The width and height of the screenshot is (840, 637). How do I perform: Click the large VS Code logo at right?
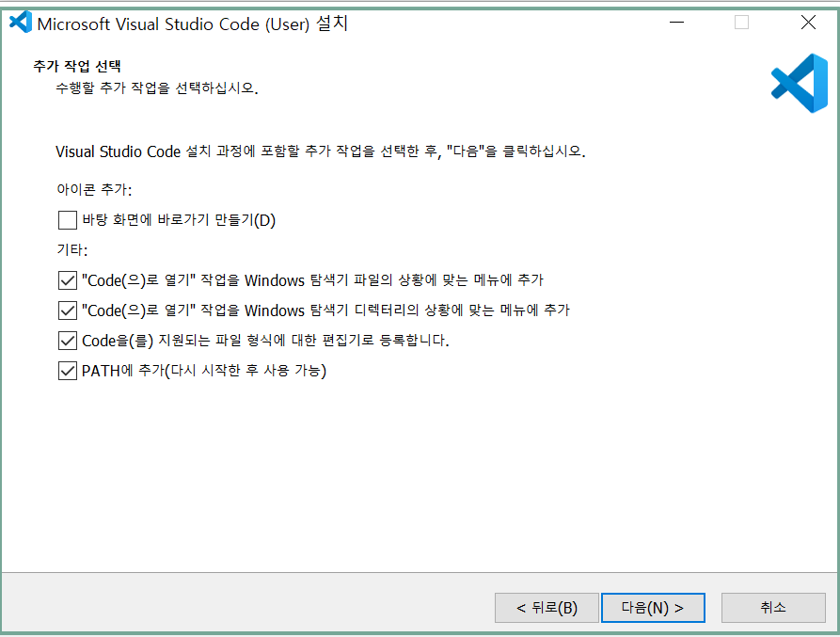(800, 83)
